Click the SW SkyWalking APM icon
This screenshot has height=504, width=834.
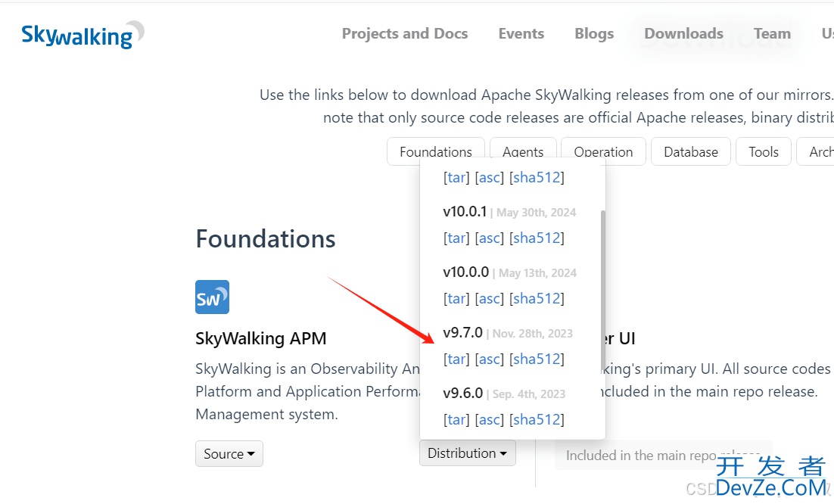coord(212,297)
